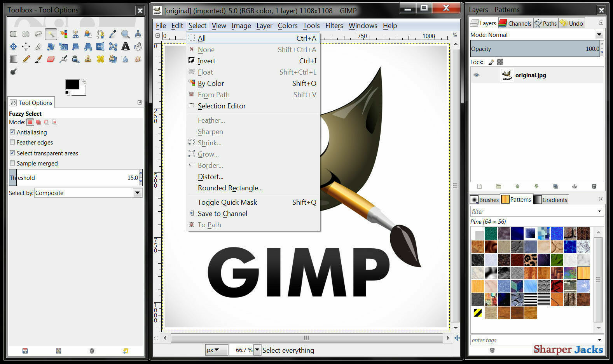Select the Smudge finger tool
613x364 pixels.
138,59
